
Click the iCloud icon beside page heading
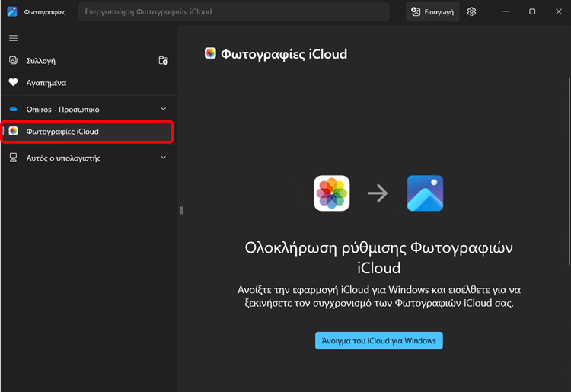click(210, 53)
